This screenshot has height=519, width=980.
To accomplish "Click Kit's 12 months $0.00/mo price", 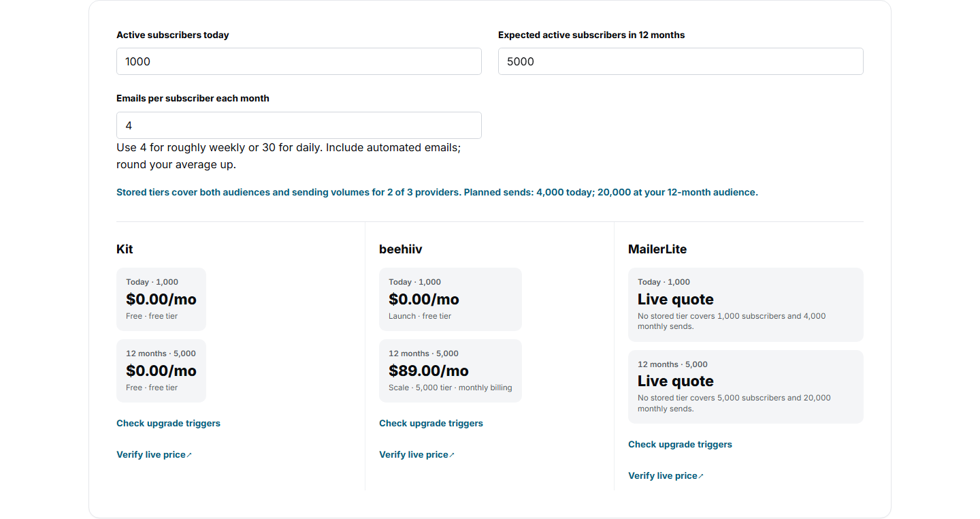I will (x=161, y=371).
